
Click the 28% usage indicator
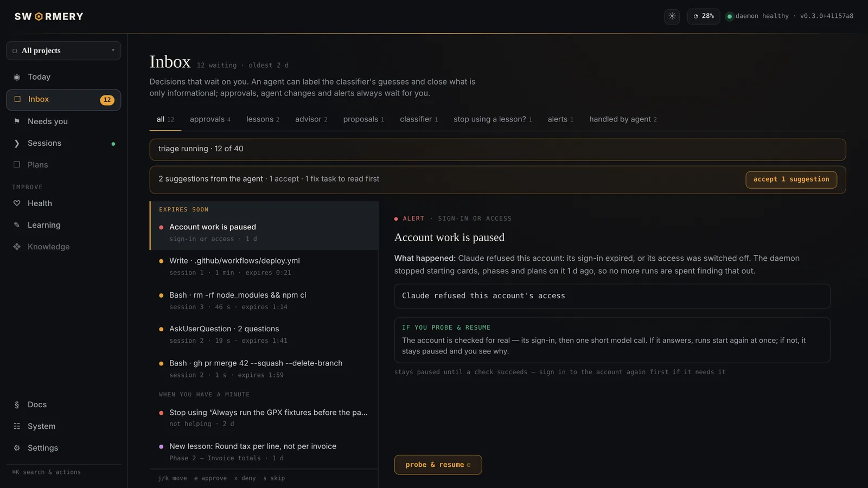point(703,16)
